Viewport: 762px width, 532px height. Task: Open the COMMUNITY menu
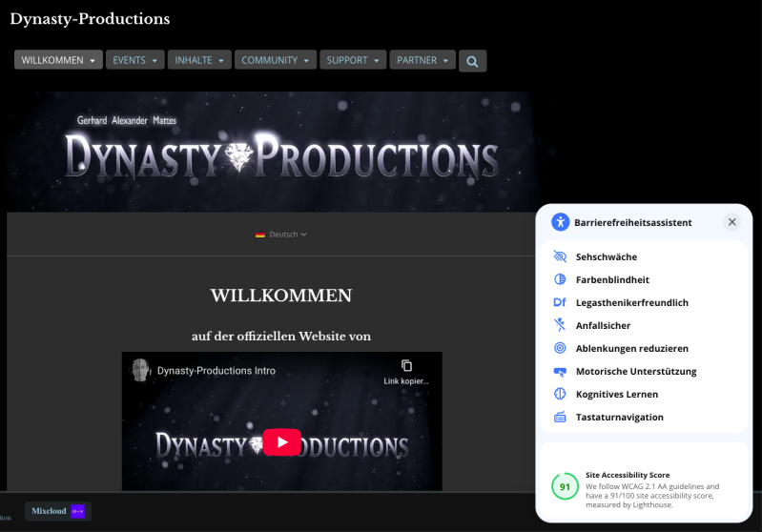point(276,60)
